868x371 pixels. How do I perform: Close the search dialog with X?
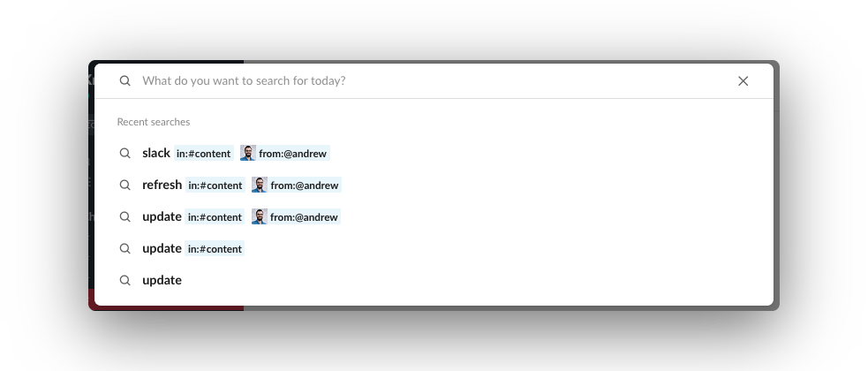pos(743,81)
